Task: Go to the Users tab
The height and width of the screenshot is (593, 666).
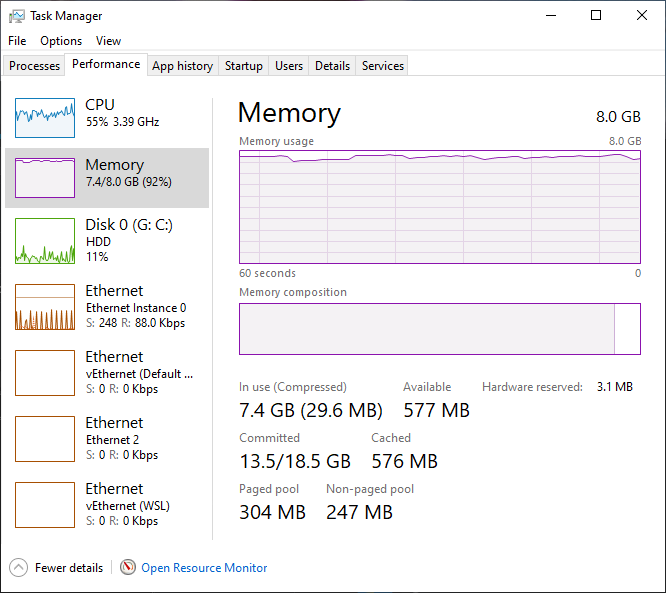Action: tap(289, 66)
